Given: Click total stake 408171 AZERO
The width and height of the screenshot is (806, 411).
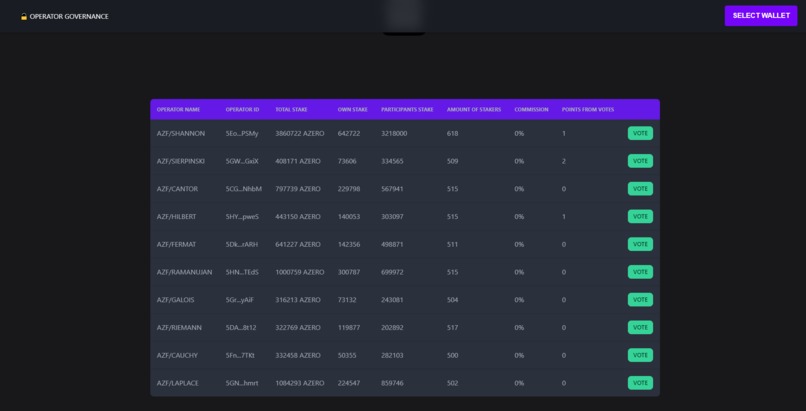Looking at the screenshot, I should [x=298, y=161].
